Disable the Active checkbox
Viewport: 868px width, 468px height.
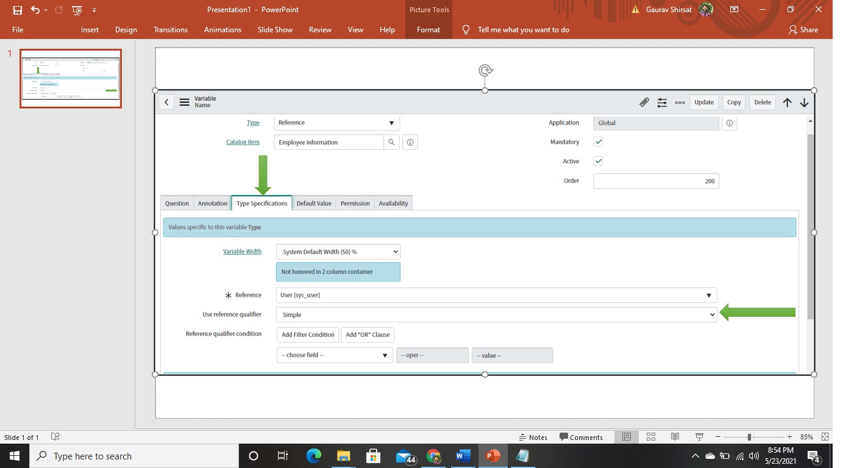598,161
